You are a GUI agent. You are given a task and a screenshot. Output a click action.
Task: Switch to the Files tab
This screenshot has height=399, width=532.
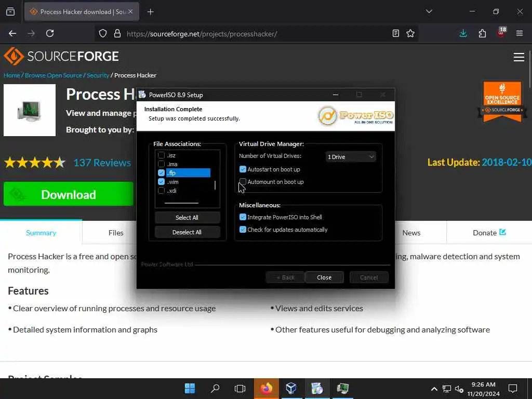pyautogui.click(x=116, y=233)
